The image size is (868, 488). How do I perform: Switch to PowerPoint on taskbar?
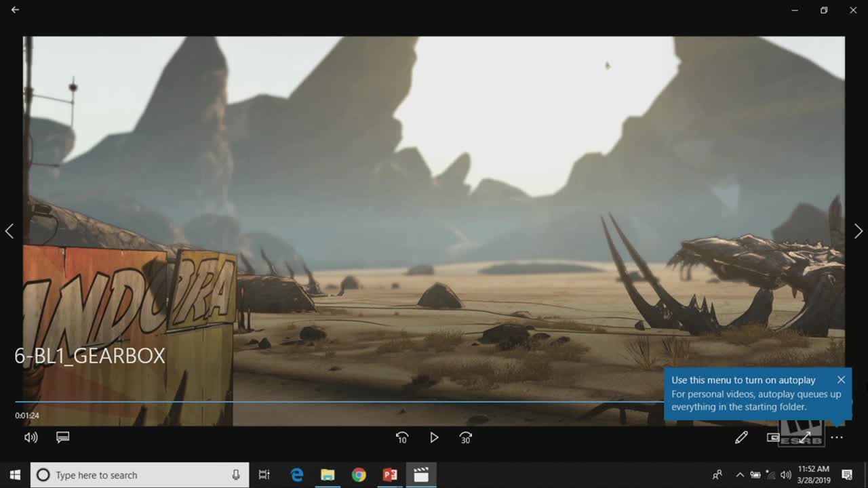(x=390, y=475)
